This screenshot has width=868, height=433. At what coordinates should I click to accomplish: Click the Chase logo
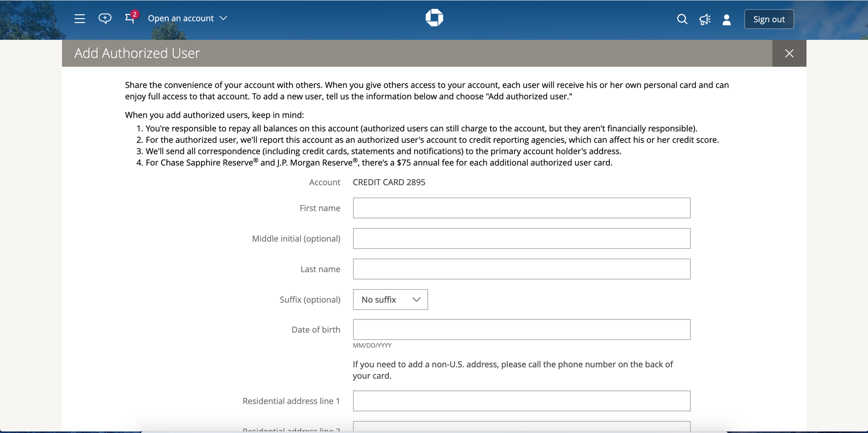(434, 18)
